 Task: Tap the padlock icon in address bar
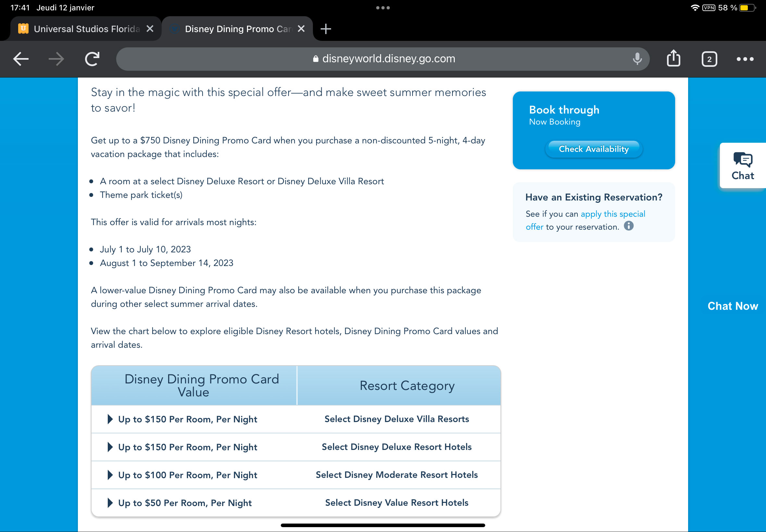tap(315, 59)
